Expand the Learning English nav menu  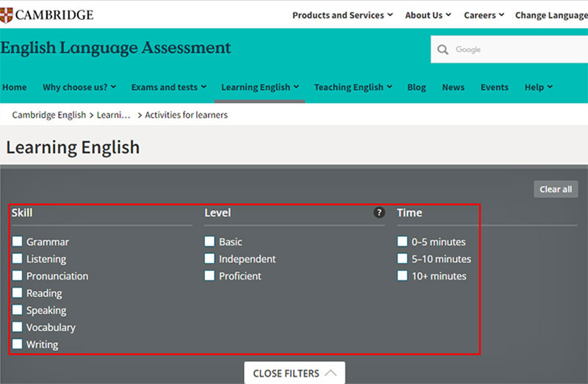(260, 87)
